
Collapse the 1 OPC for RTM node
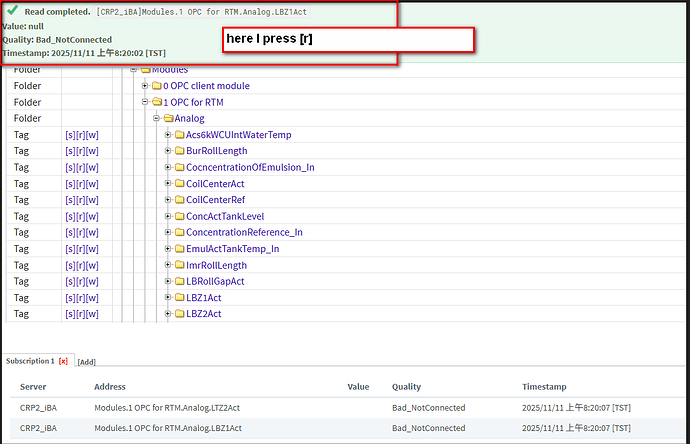pos(145,102)
